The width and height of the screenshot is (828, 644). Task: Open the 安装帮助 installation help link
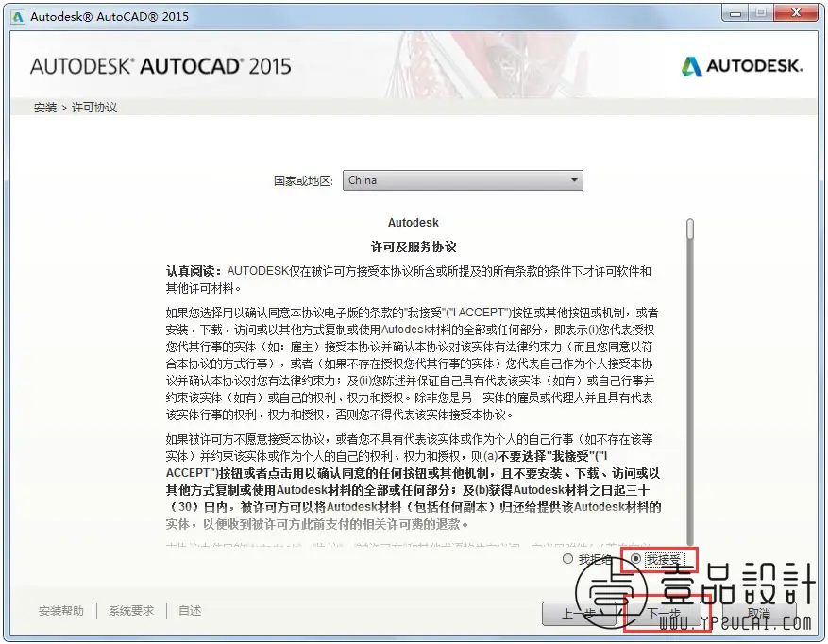[x=61, y=611]
